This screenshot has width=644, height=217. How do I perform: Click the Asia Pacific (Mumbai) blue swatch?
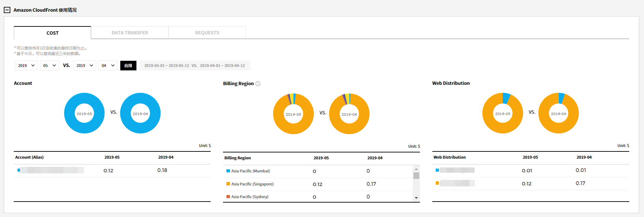[228, 171]
